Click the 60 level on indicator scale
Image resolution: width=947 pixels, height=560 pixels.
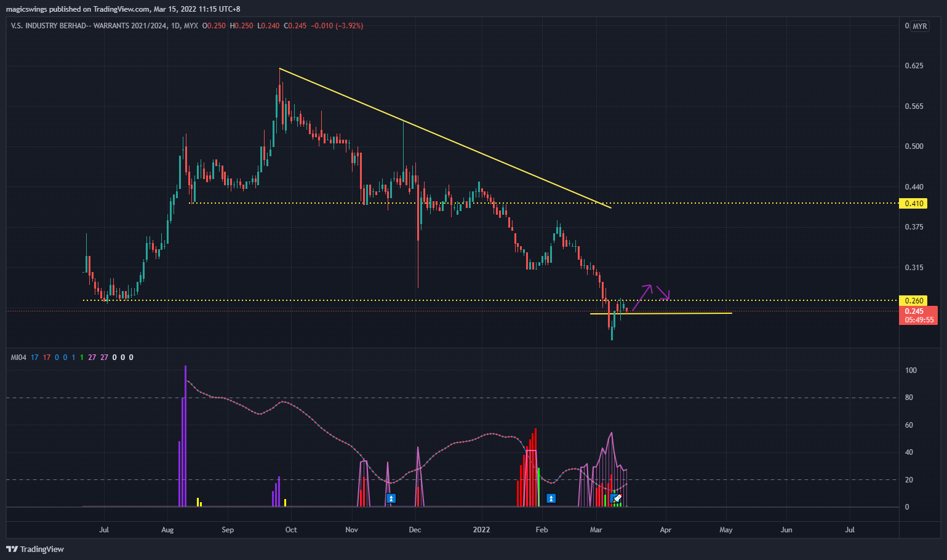pyautogui.click(x=909, y=425)
